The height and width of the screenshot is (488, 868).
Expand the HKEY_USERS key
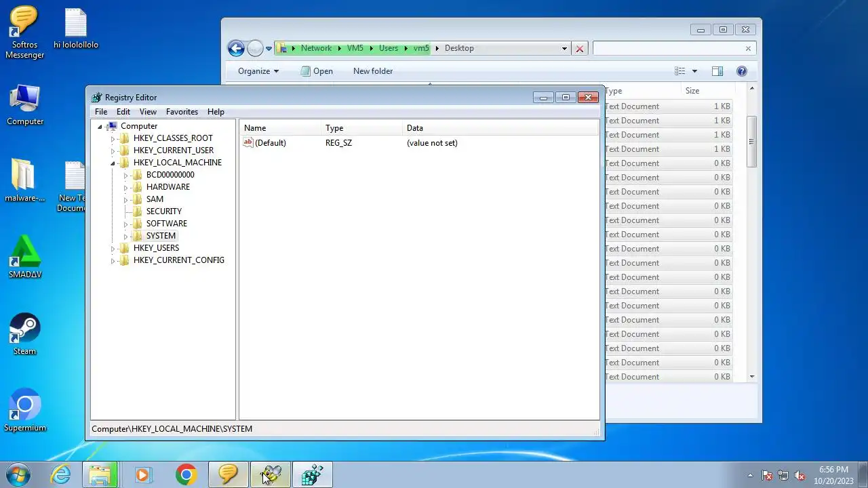[113, 248]
